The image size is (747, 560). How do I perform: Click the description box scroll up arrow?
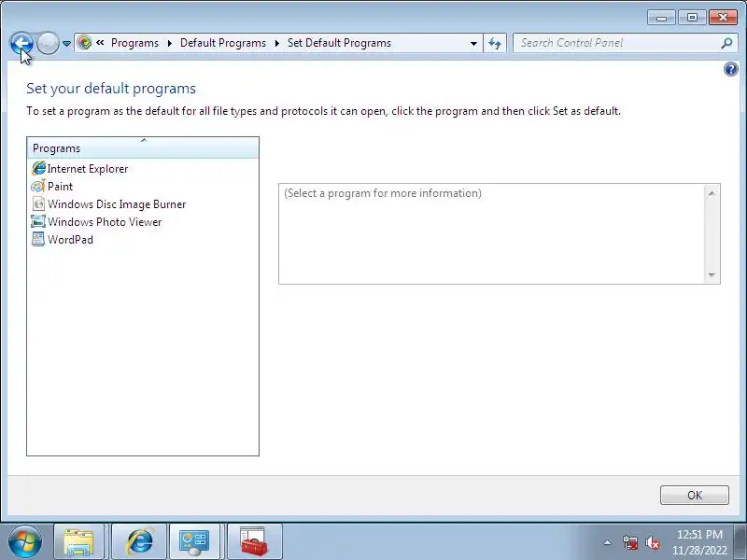(x=712, y=193)
